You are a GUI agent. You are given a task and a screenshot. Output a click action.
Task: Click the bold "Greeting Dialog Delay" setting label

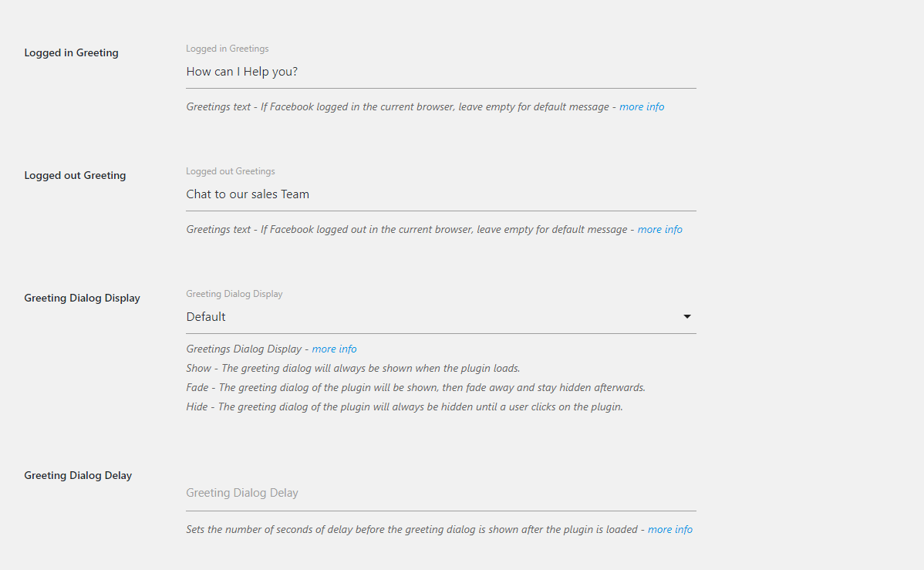point(78,476)
